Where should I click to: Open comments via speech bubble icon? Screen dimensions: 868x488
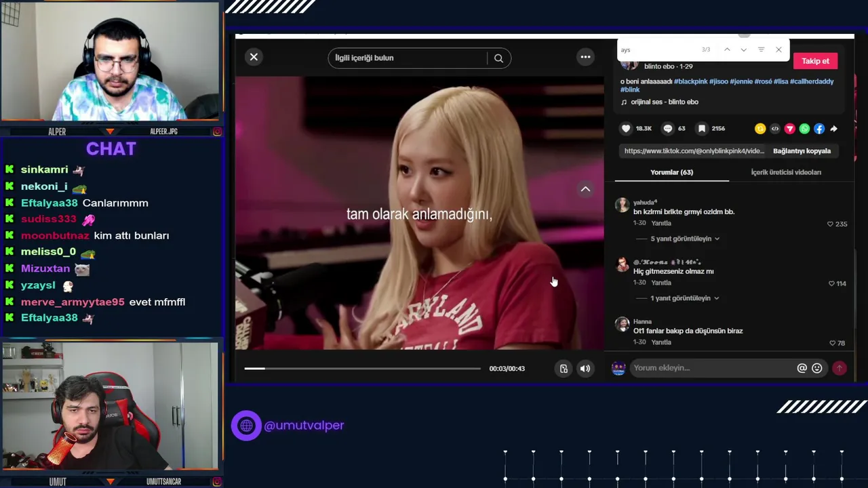[x=668, y=129]
